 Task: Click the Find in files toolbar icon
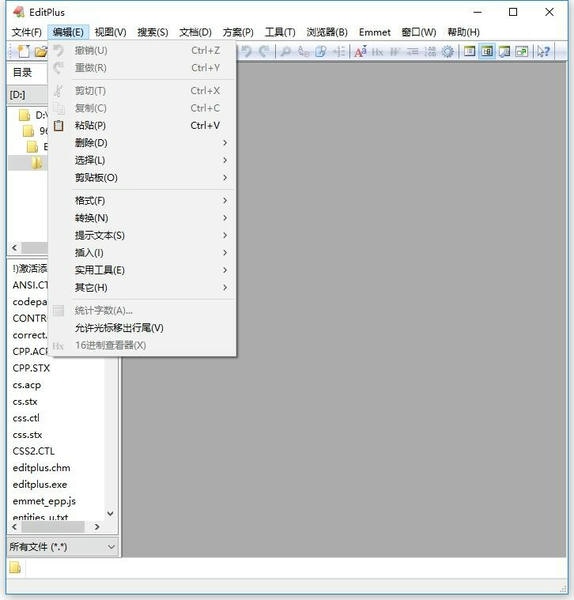(321, 51)
